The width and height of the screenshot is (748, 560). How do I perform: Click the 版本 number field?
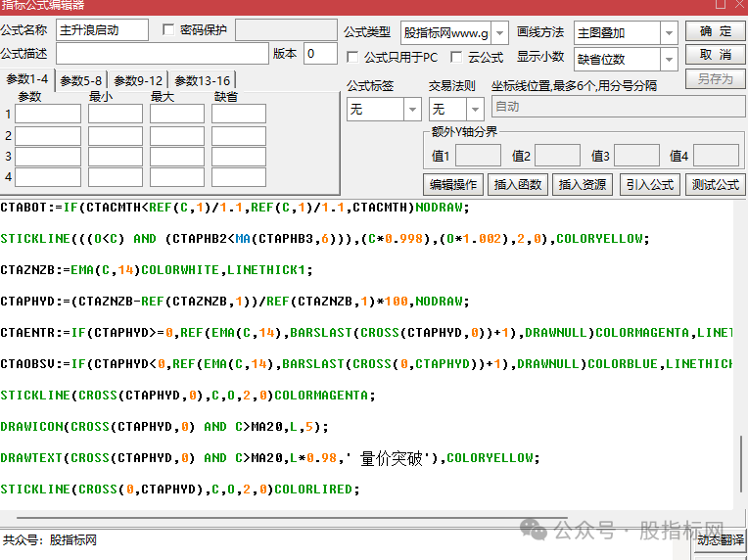tap(320, 54)
